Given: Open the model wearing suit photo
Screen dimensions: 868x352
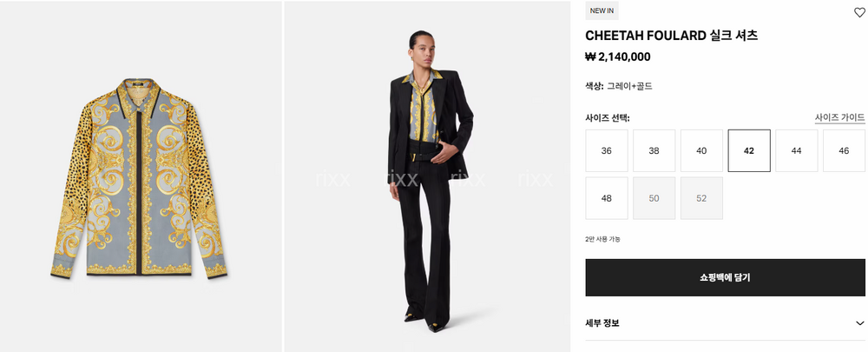Looking at the screenshot, I should [427, 176].
